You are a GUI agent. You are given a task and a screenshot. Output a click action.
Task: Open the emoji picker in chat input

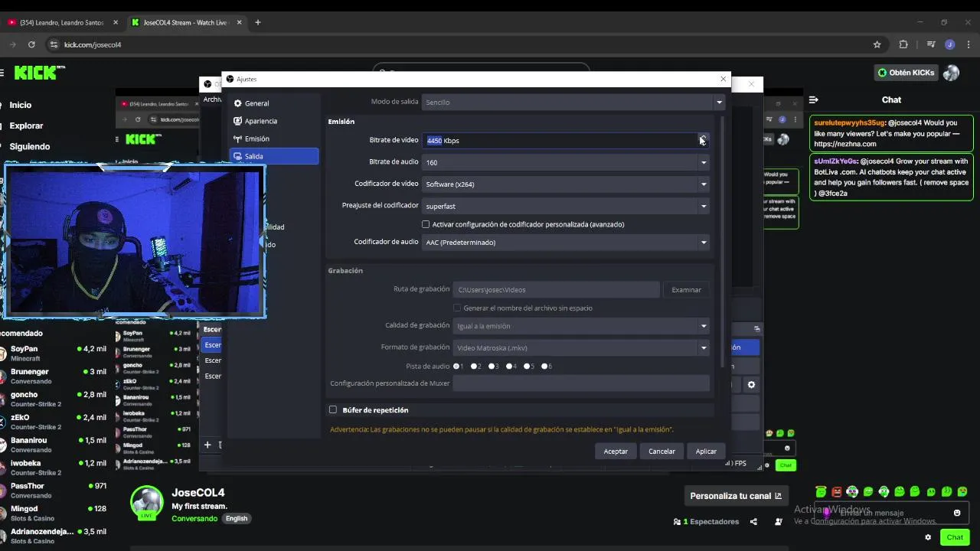957,513
